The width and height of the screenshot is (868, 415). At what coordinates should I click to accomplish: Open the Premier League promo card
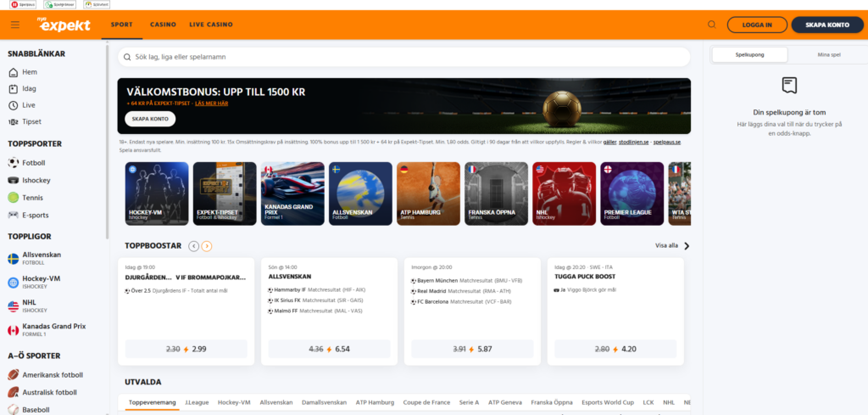pyautogui.click(x=632, y=193)
